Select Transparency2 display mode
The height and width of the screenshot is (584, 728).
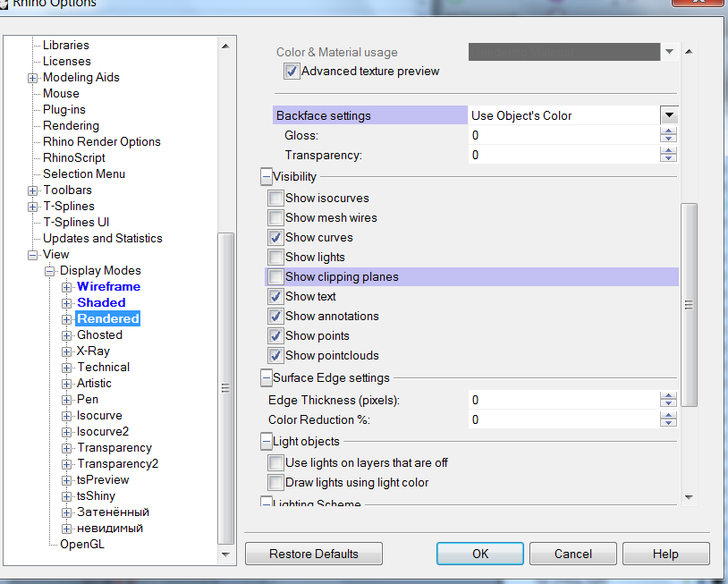click(117, 464)
